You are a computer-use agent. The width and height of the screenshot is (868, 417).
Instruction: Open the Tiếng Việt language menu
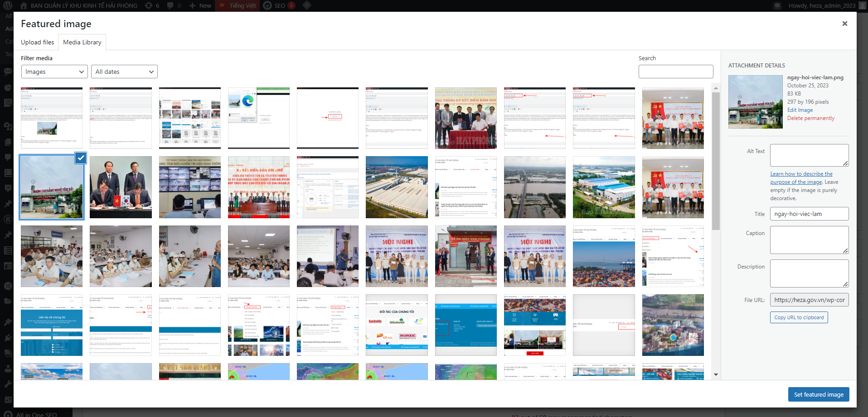point(238,5)
